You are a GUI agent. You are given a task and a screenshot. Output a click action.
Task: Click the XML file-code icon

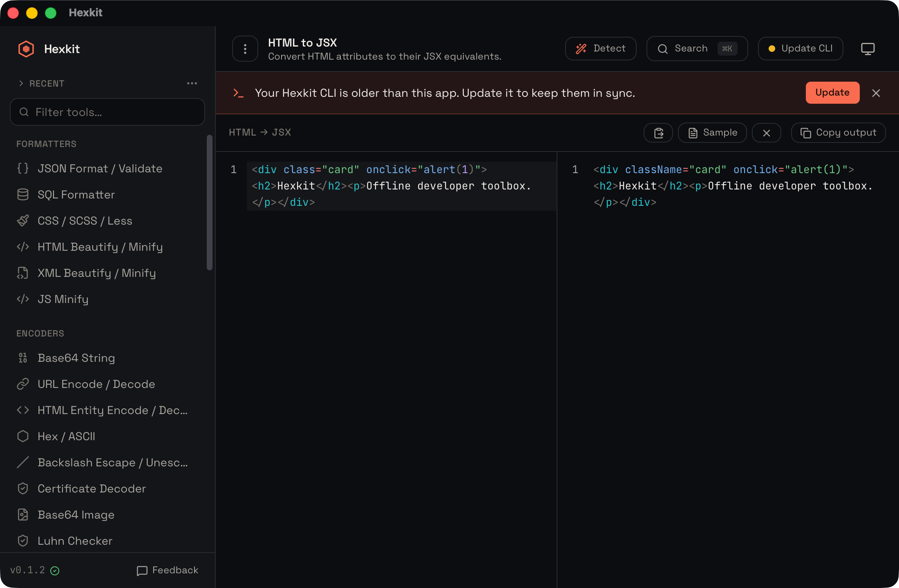click(x=23, y=273)
